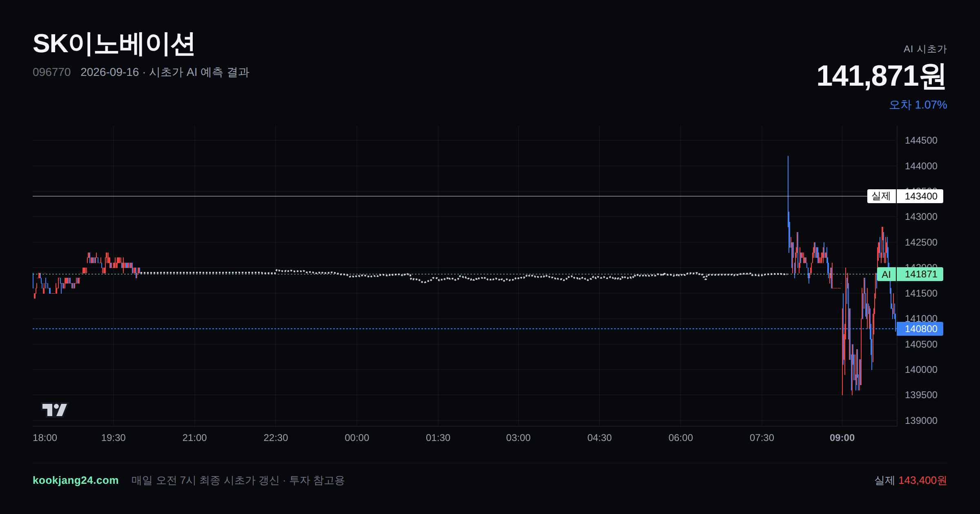
Task: Select the stock code 096770
Action: tap(51, 72)
